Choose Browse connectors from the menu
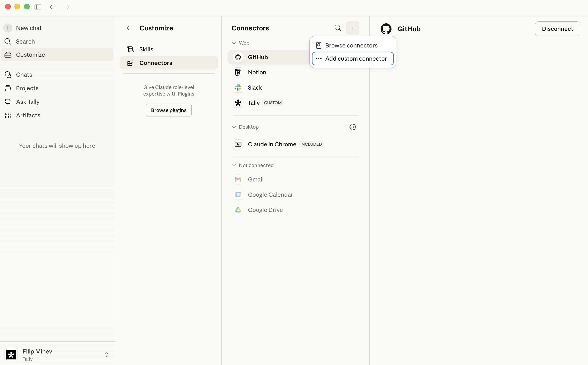 click(353, 45)
